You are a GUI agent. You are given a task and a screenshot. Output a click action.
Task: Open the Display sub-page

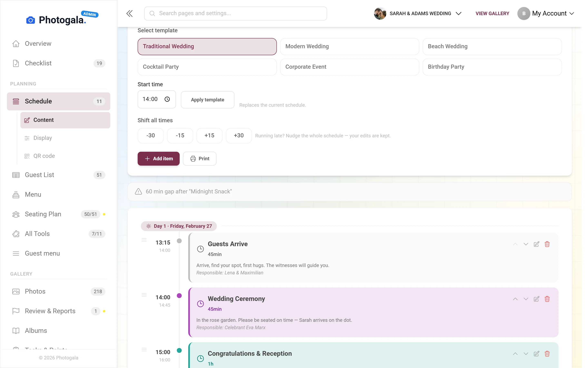(x=65, y=138)
